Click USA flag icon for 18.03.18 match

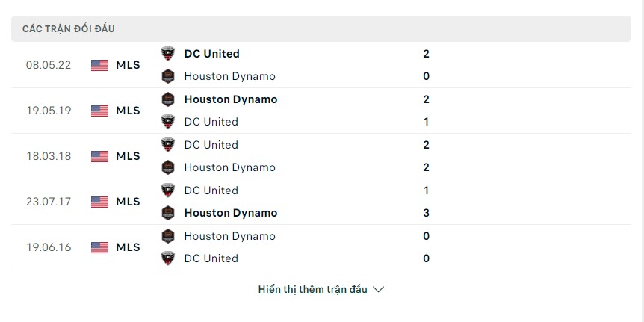pos(100,156)
